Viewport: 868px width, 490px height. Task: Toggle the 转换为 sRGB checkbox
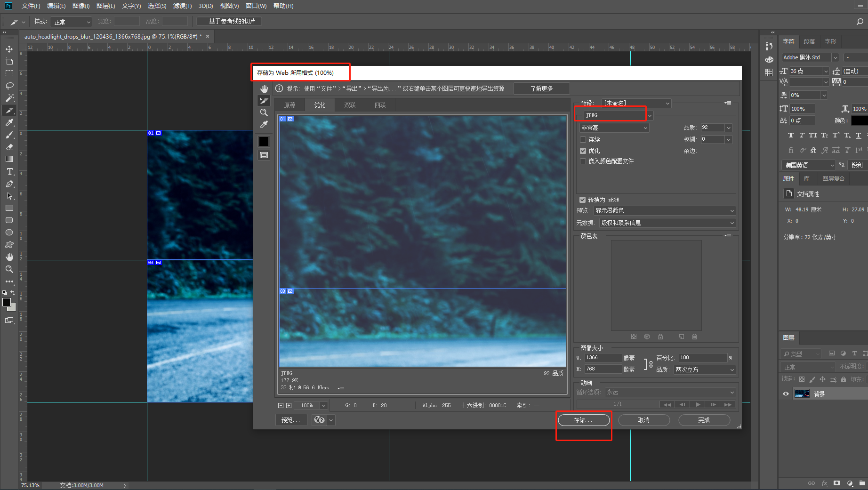(583, 200)
